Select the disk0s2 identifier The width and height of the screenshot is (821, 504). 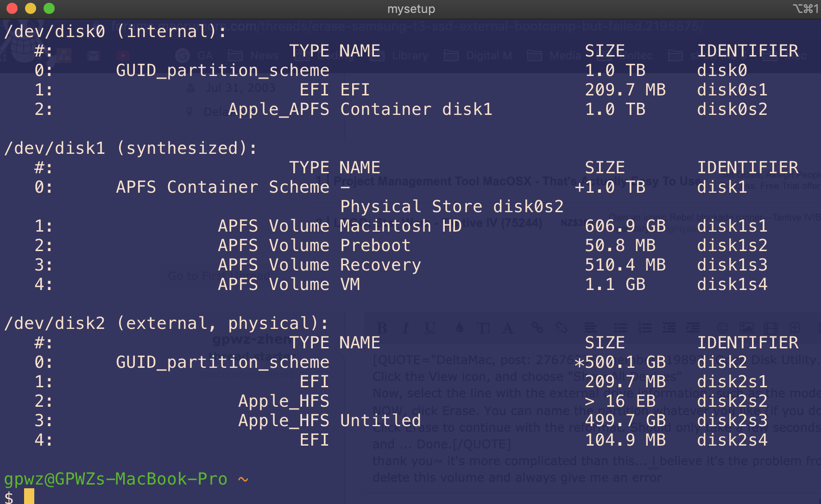(733, 109)
